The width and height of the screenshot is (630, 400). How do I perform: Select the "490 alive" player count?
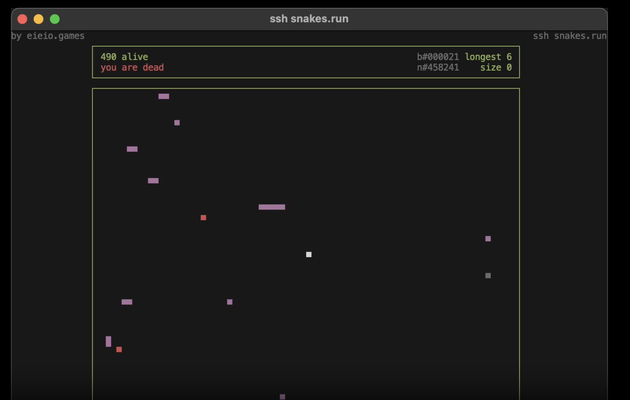coord(123,57)
